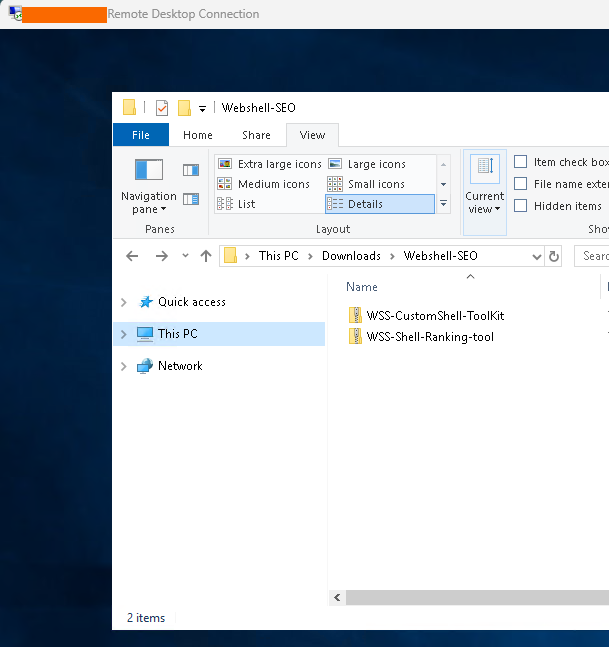Toggle the Details pane icon

coord(191,199)
